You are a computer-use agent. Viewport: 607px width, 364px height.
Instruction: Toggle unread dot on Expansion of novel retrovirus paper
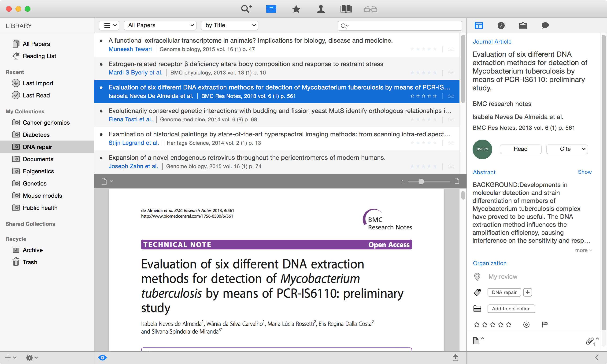[x=101, y=158]
